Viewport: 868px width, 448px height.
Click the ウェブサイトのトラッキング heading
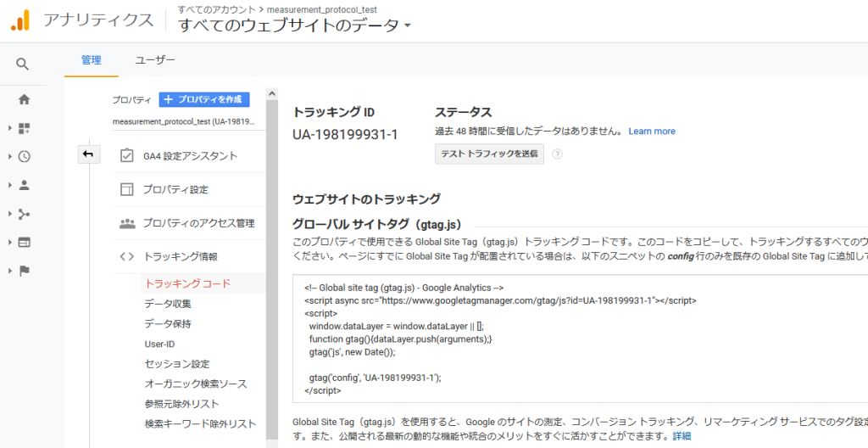click(366, 199)
